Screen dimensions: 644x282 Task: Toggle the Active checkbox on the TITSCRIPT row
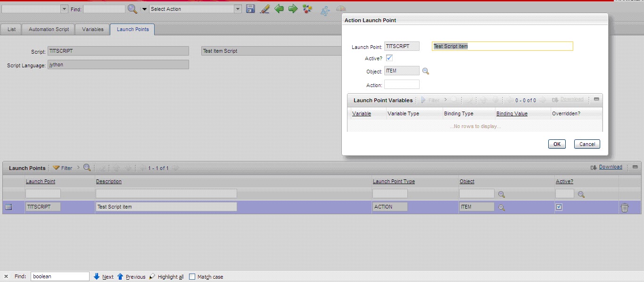(559, 206)
